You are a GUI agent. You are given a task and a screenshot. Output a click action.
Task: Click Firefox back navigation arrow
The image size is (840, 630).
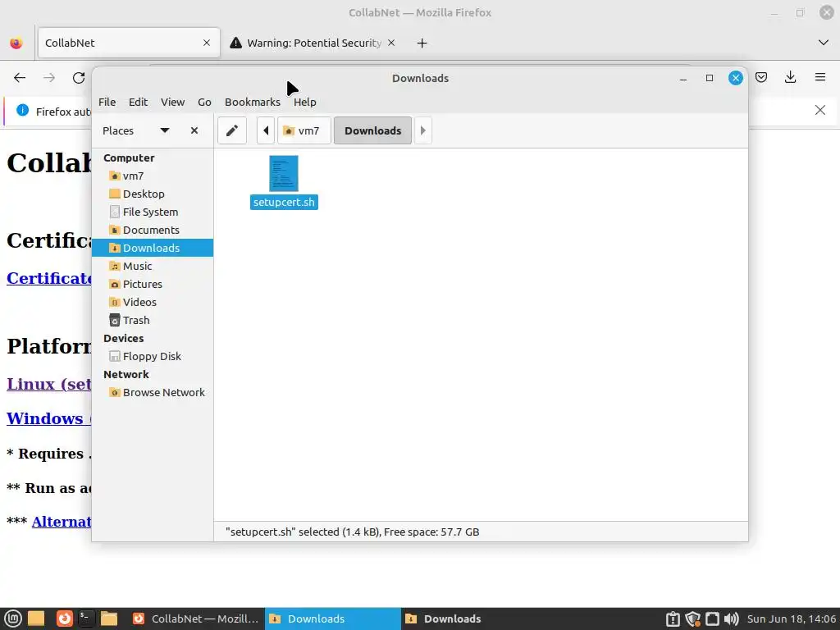point(20,78)
